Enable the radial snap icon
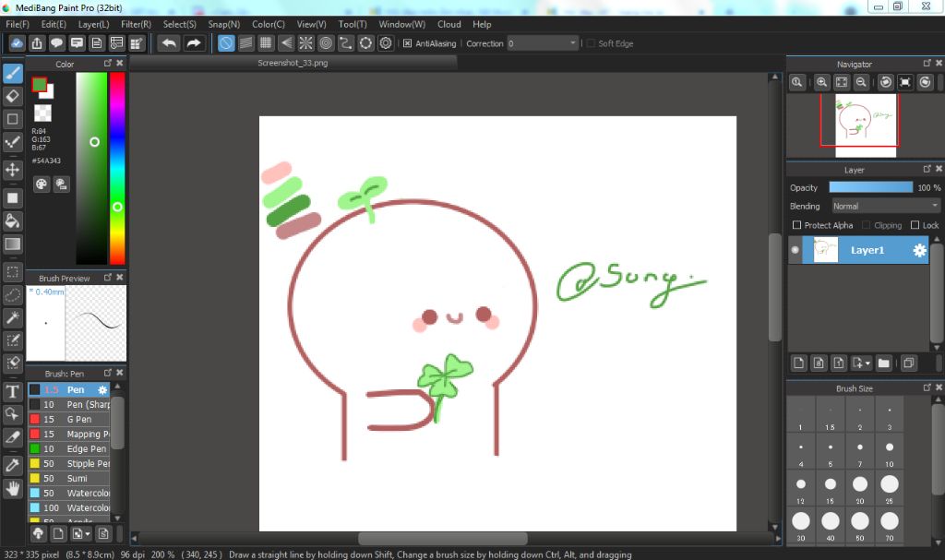Screen dimensions: 945x560 pos(306,43)
